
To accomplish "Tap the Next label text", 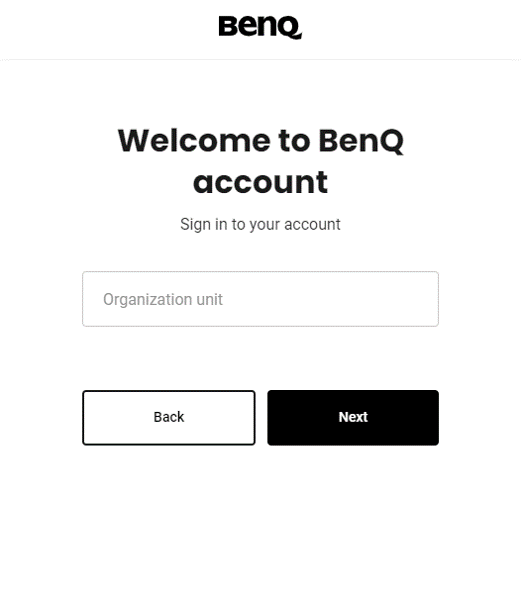I will click(x=353, y=417).
